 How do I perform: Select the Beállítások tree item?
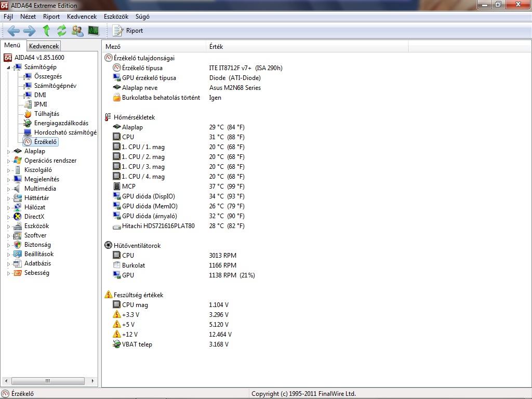tap(39, 254)
